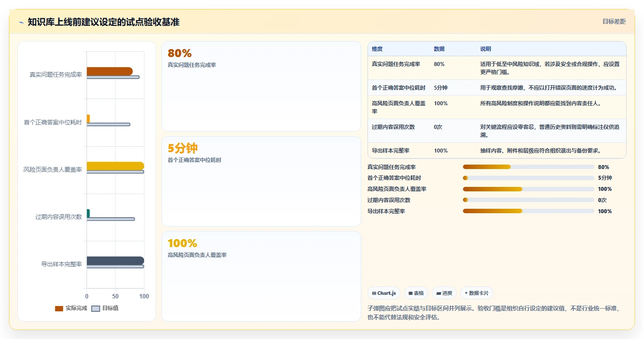Click the icon on the 进度 chip
The height and width of the screenshot is (339, 644).
(438, 293)
